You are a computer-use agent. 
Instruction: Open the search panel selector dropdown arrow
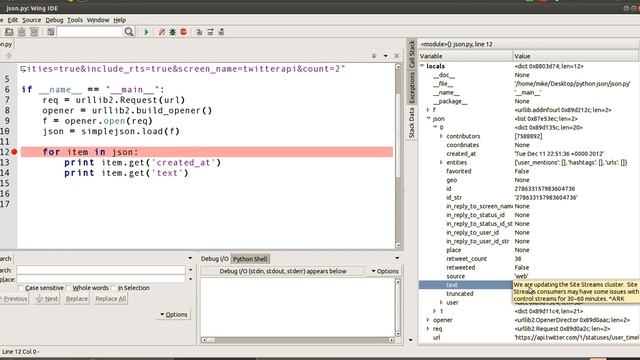(x=190, y=258)
